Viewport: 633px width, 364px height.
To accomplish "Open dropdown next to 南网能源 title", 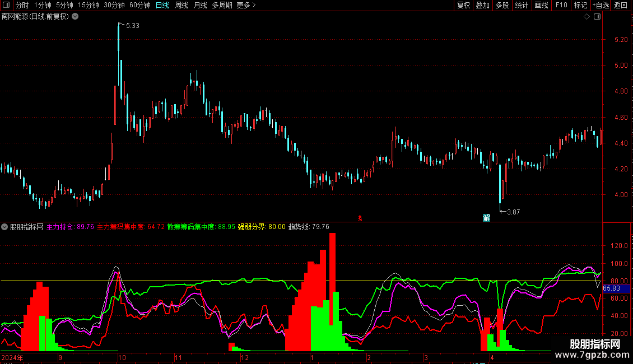I will pyautogui.click(x=75, y=17).
